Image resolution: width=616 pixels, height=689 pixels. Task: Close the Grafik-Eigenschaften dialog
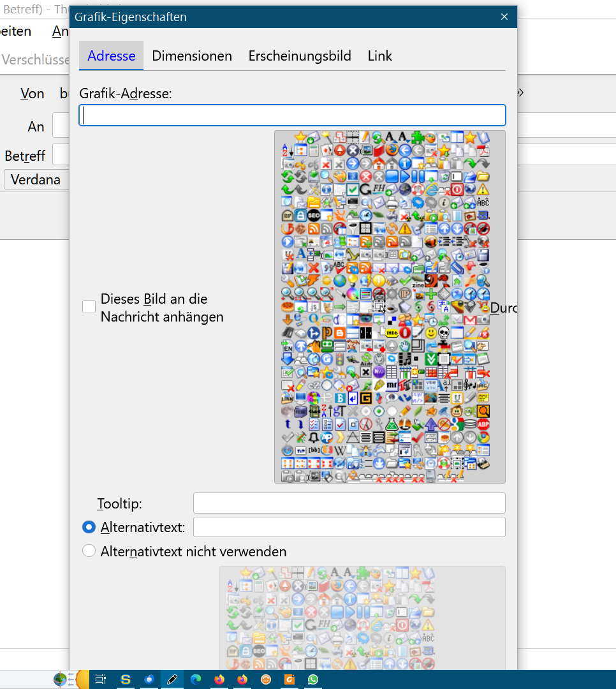504,17
